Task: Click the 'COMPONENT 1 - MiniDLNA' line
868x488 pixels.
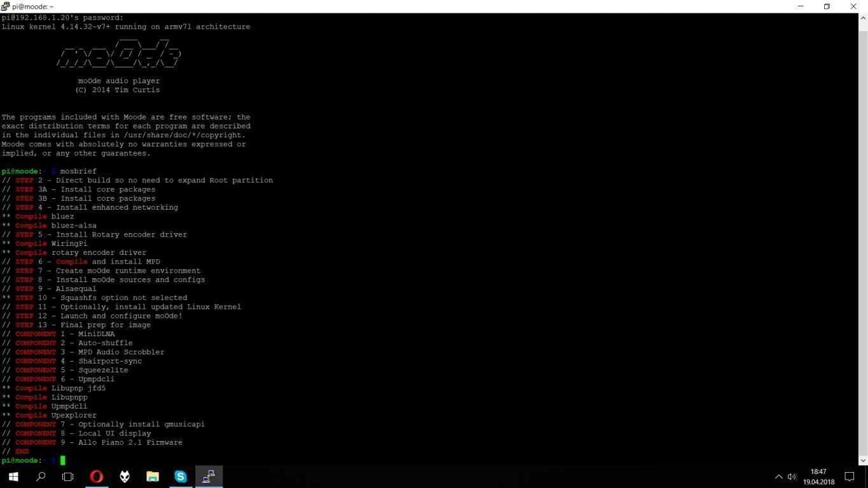Action: 58,334
